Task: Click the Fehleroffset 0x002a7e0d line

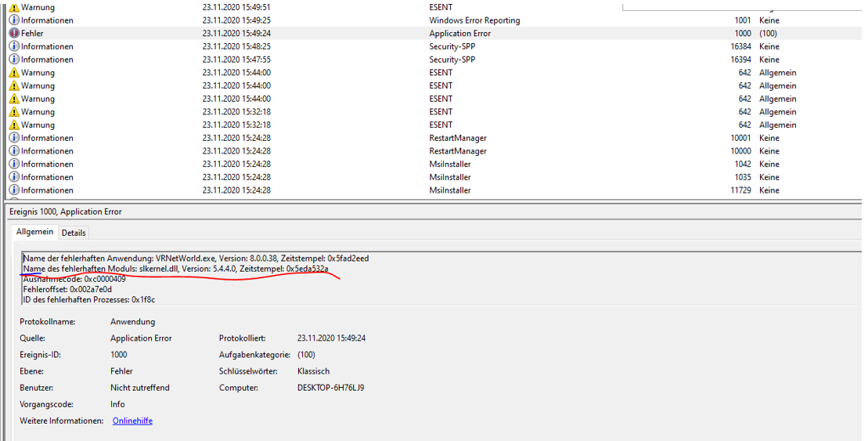Action: 67,289
